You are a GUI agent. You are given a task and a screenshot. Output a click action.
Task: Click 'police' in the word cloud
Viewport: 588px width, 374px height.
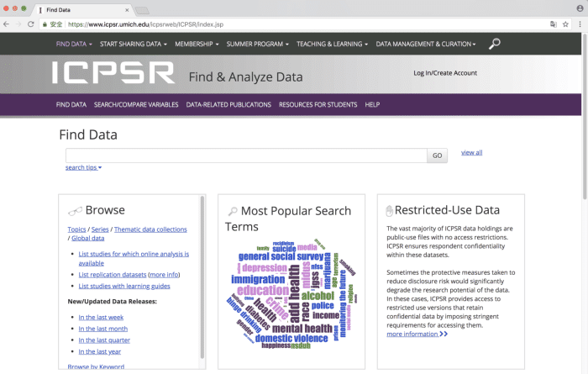[x=323, y=305]
